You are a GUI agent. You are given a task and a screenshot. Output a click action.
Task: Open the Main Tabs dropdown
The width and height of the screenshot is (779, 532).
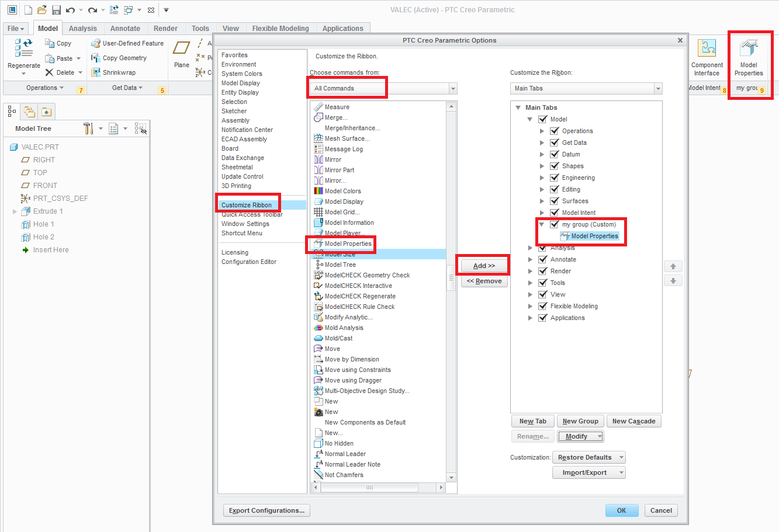click(x=658, y=88)
